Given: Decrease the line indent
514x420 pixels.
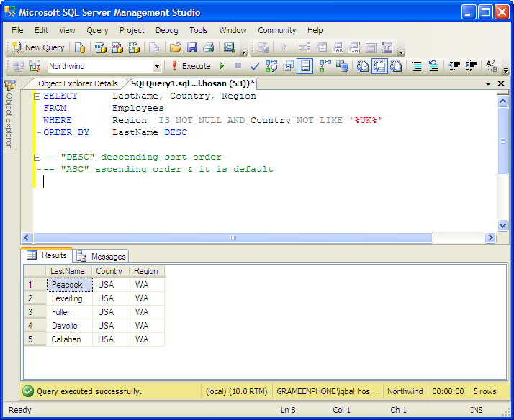Looking at the screenshot, I should (454, 66).
